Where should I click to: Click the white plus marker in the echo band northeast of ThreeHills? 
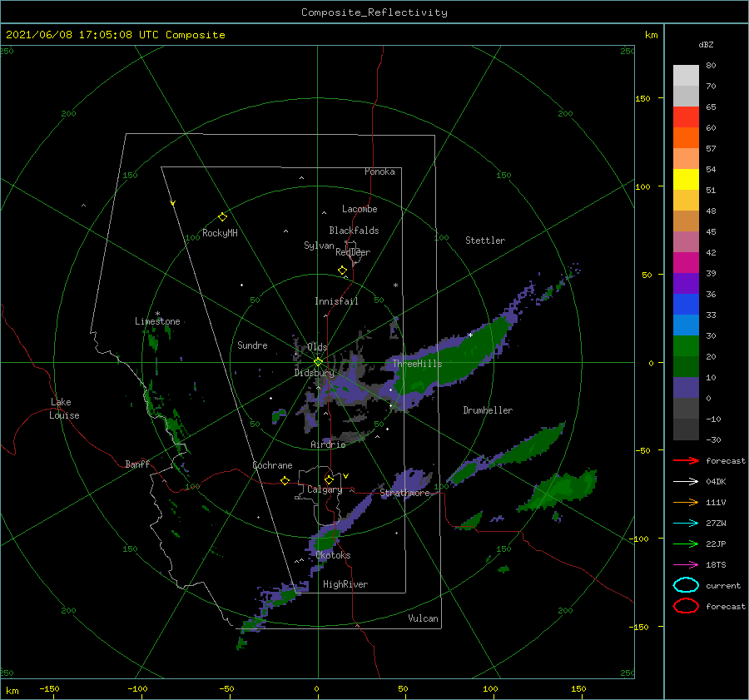(470, 335)
